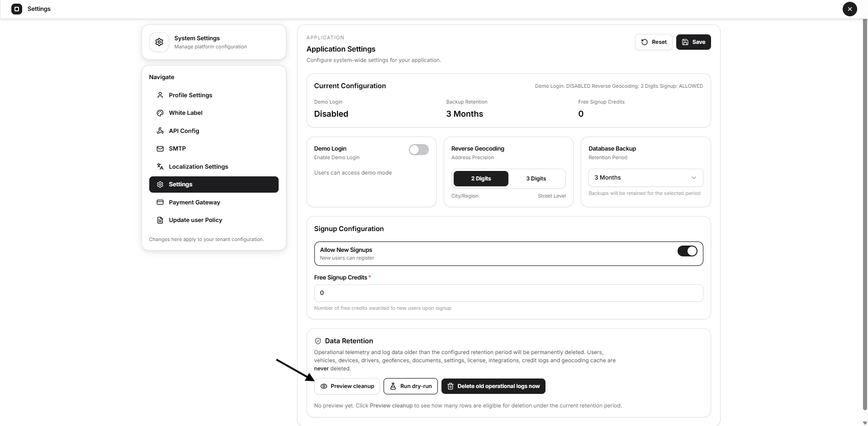Screen dimensions: 868x426
Task: Click the Update user Policy document icon
Action: coord(160,220)
